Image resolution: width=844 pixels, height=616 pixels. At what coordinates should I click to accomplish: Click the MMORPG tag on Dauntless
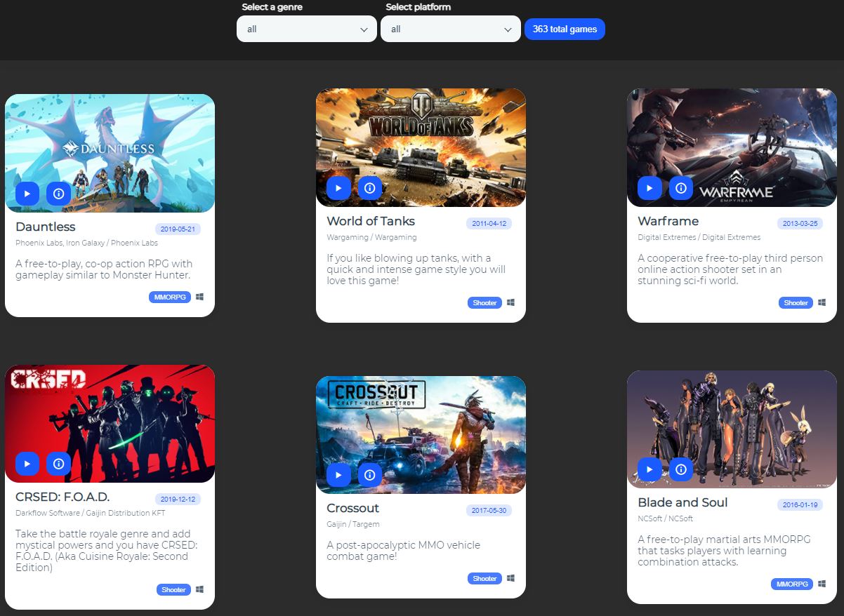click(x=170, y=297)
